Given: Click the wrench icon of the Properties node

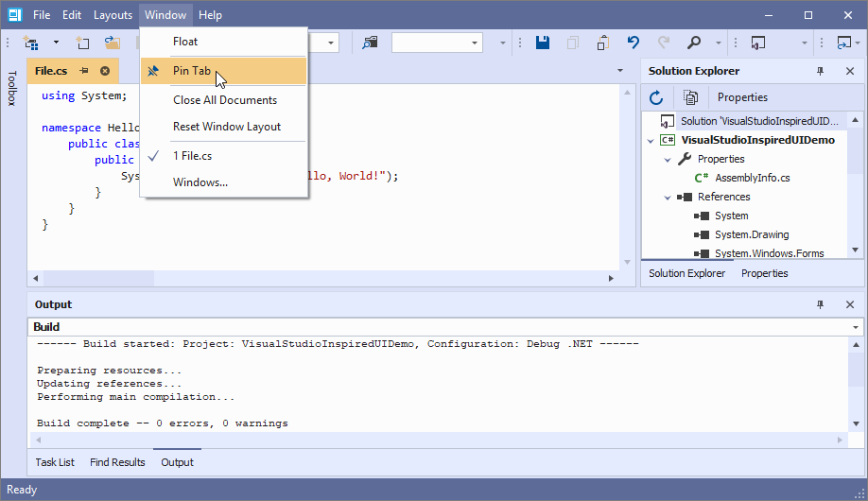Looking at the screenshot, I should coord(685,159).
